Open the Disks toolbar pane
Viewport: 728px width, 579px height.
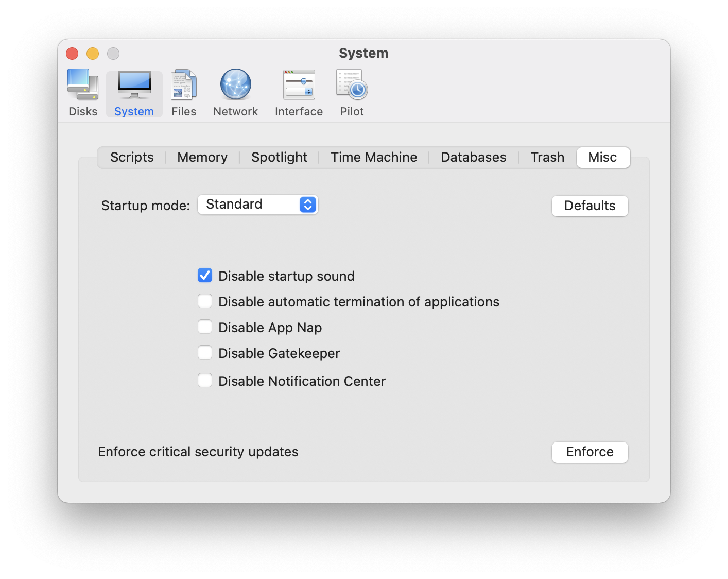[83, 93]
